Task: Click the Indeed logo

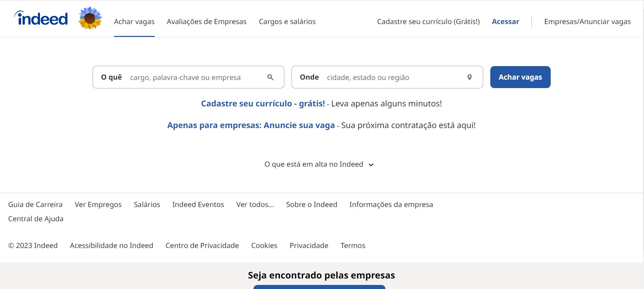Action: tap(40, 18)
